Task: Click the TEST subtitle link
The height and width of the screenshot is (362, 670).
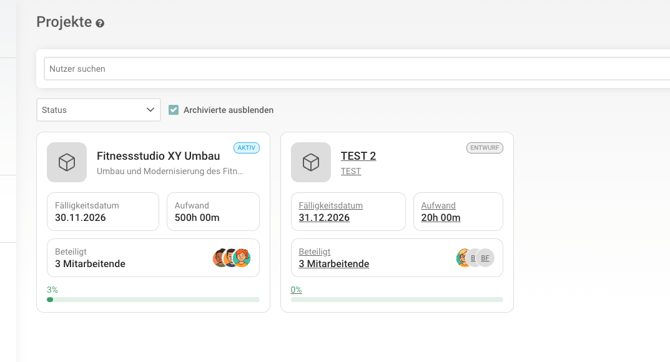Action: [x=351, y=171]
